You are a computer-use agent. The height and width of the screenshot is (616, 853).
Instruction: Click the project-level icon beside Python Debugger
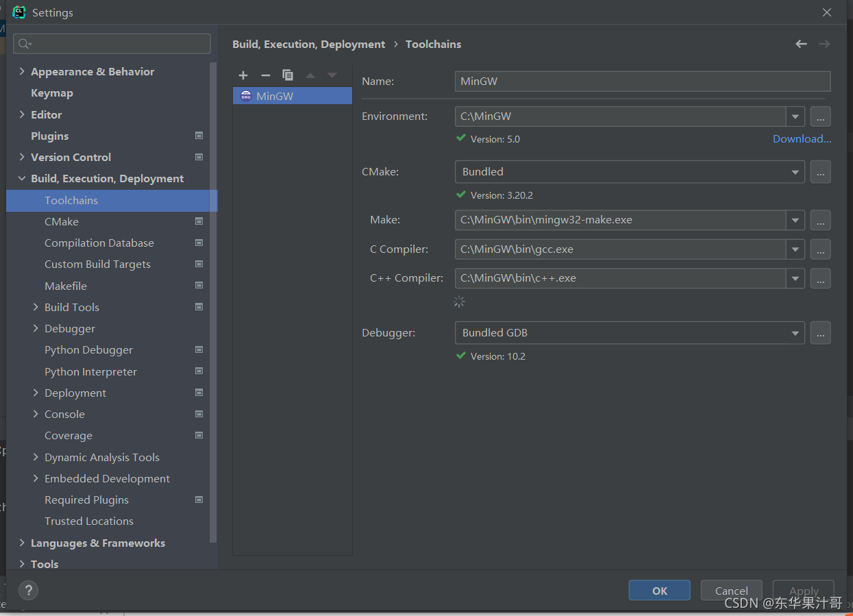[199, 349]
